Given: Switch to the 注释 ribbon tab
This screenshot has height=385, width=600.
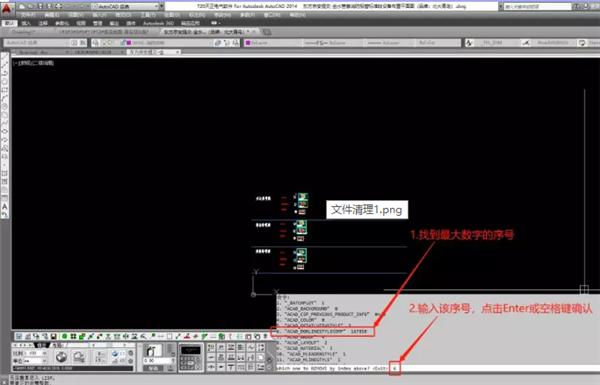Looking at the screenshot, I should click(x=43, y=23).
